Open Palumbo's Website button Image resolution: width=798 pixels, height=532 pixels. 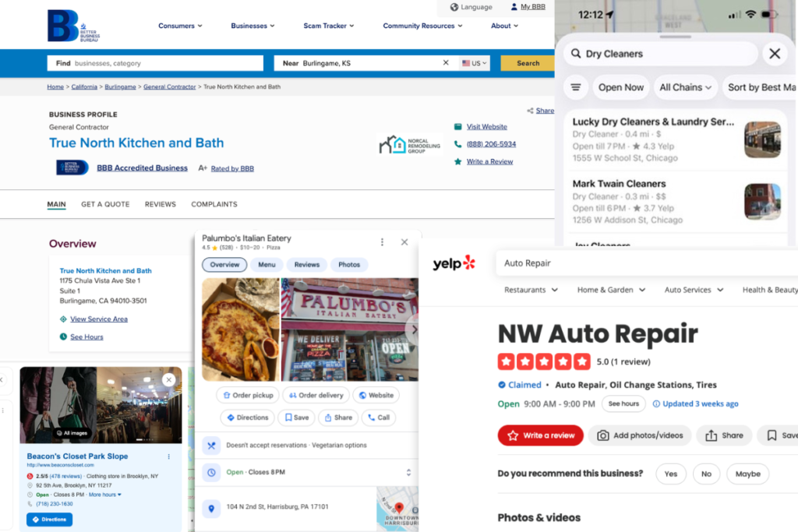(x=376, y=395)
